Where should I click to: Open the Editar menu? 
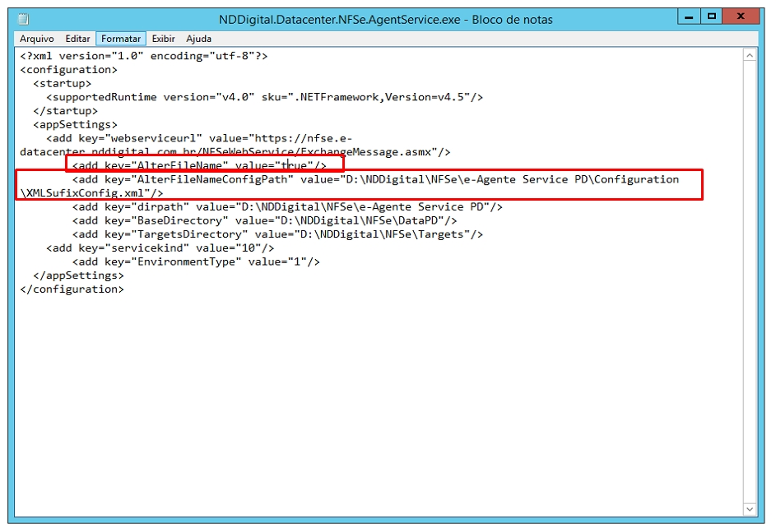click(78, 39)
